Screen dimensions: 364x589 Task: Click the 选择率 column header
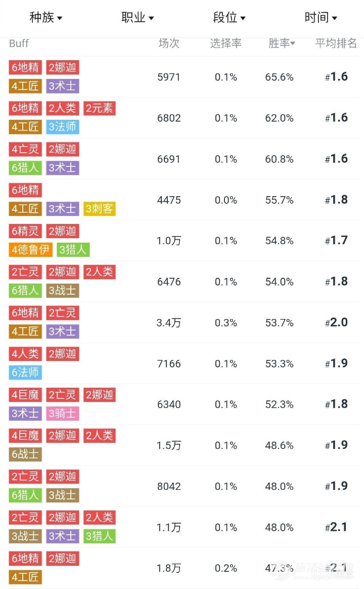point(225,43)
